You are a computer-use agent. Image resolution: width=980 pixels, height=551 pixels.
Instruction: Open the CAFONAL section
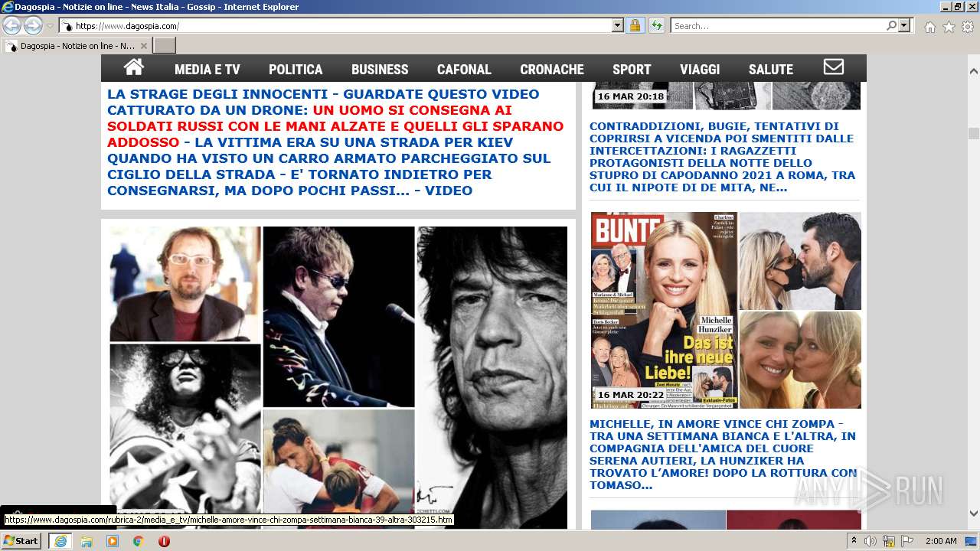tap(464, 70)
